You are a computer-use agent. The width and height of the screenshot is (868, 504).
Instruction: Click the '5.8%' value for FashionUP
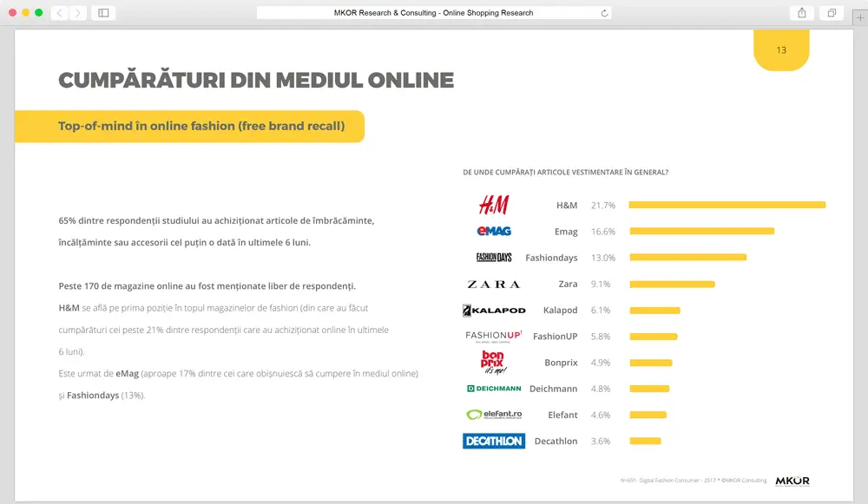coord(600,337)
